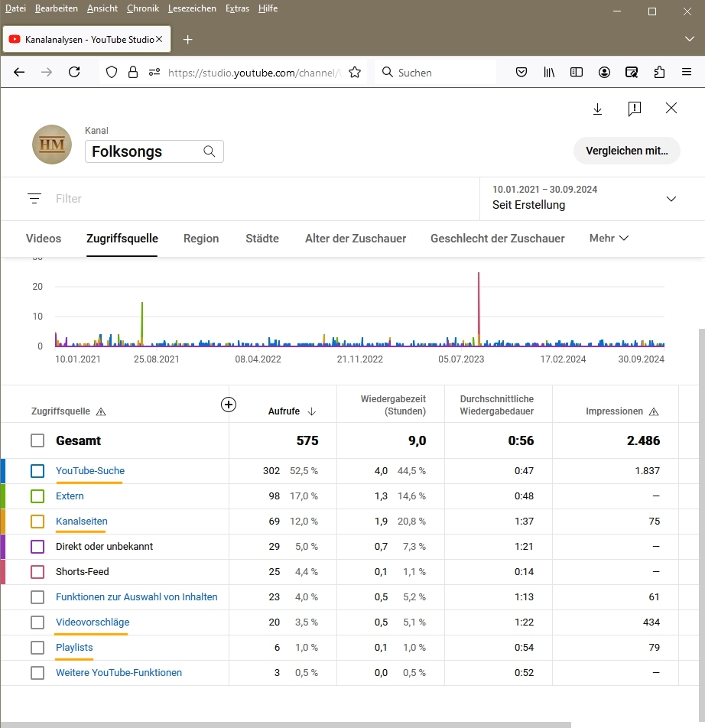The width and height of the screenshot is (705, 728).
Task: Open the Firefox account icon
Action: 604,72
